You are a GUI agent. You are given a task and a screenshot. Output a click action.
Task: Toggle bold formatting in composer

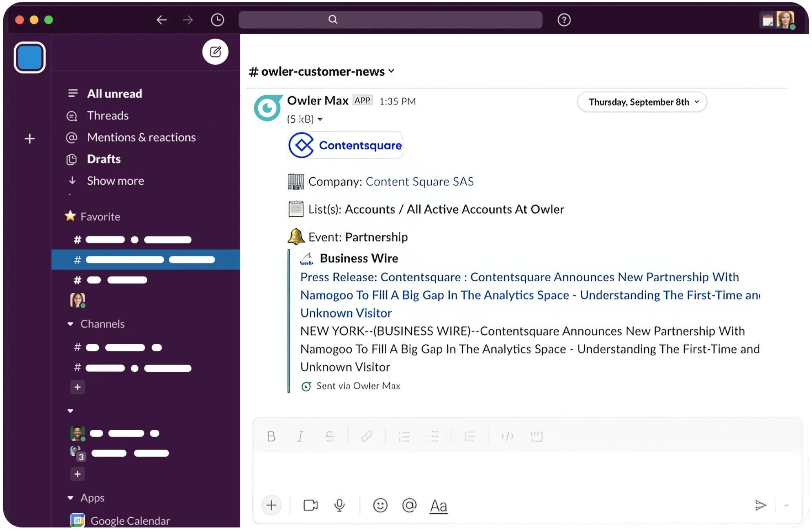coord(271,436)
